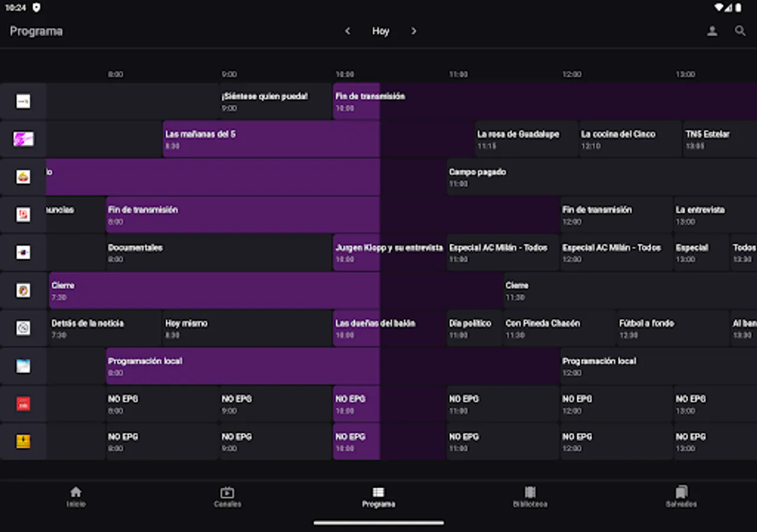
Task: Click the purple Canal 5 channel logo
Action: [24, 138]
